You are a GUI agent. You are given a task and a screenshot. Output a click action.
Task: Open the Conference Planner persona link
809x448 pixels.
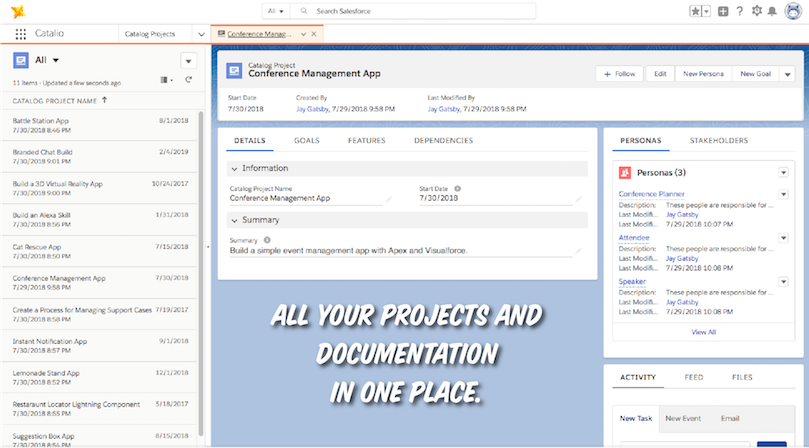click(x=651, y=194)
